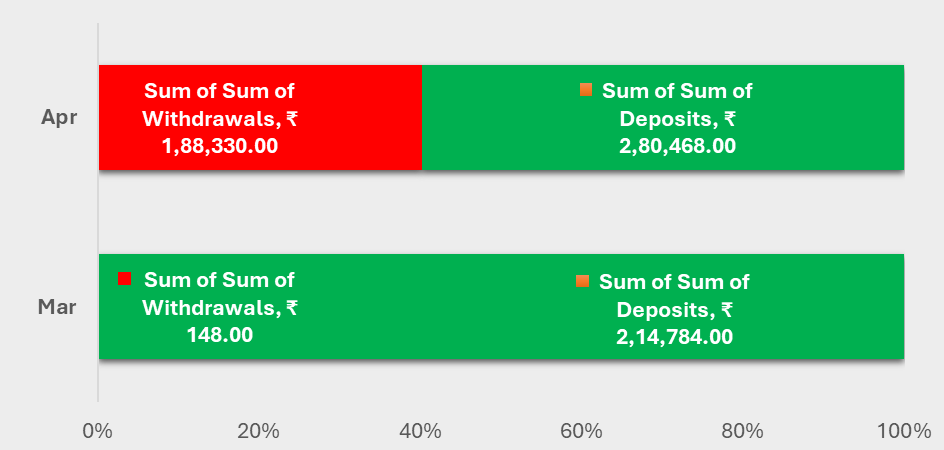
Task: Click the 20% axis tick label
Action: pos(258,431)
